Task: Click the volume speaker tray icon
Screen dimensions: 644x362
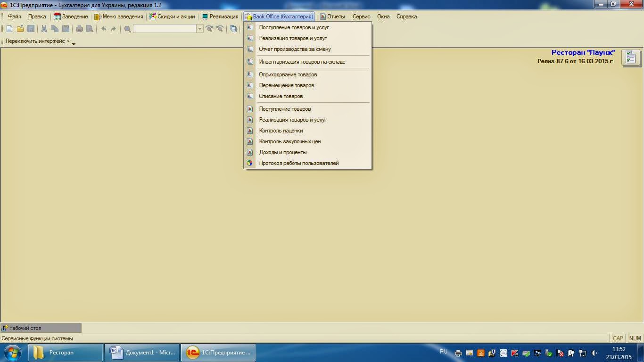Action: pos(594,353)
